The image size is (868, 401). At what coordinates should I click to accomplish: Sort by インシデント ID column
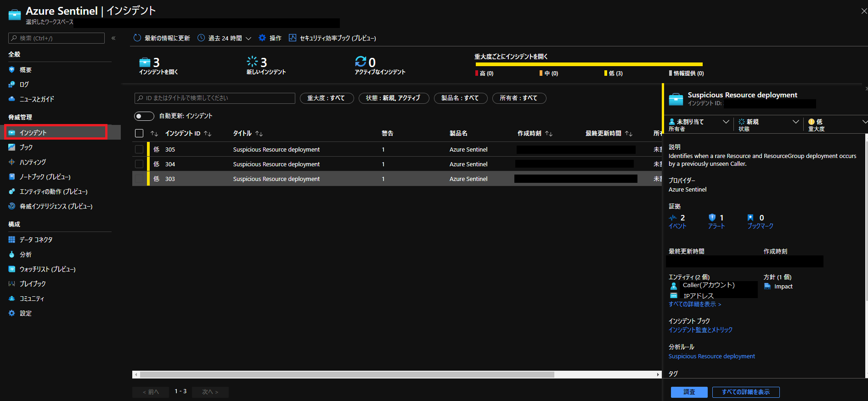point(188,133)
